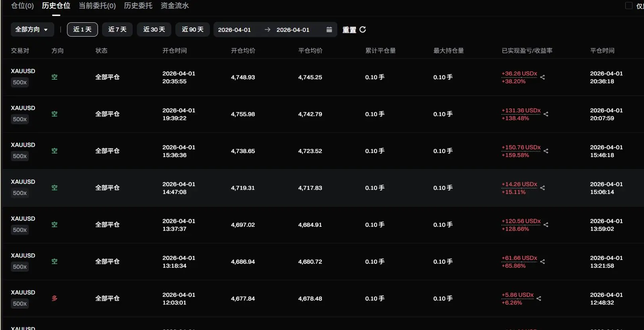Toggle the checkbox at top right
The height and width of the screenshot is (330, 644).
[x=629, y=6]
